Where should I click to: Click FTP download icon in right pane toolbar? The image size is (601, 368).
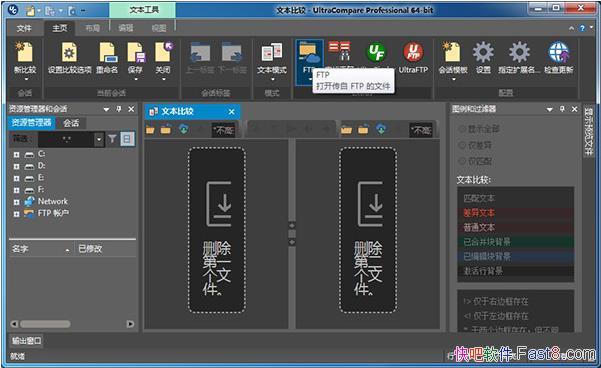pyautogui.click(x=381, y=130)
